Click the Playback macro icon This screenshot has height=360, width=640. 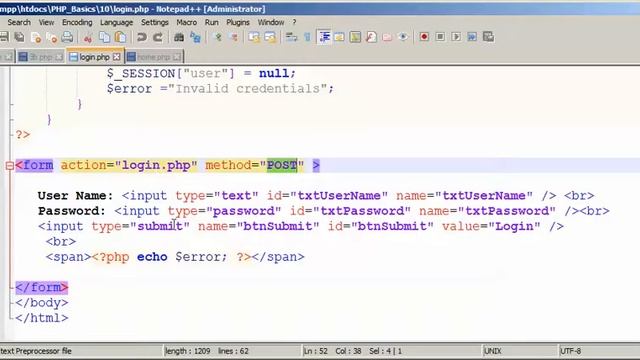(x=456, y=37)
